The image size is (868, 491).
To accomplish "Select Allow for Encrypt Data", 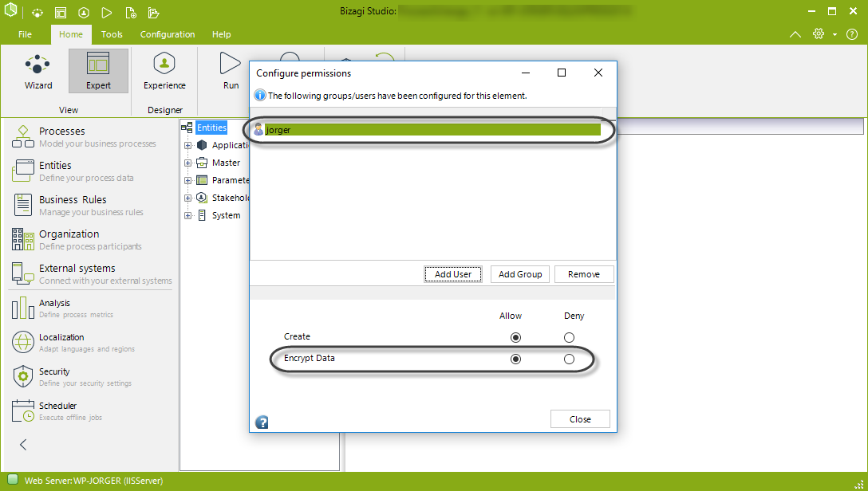I will pos(516,359).
